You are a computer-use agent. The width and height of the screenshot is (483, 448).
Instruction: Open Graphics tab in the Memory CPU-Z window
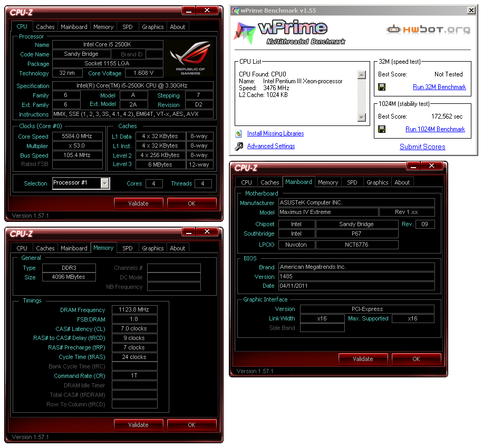click(152, 248)
